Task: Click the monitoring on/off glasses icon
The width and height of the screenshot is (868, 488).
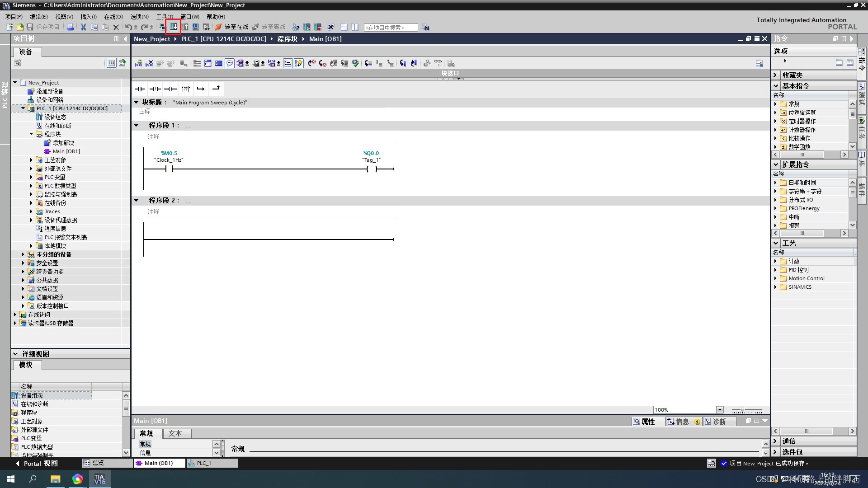Action: point(438,63)
